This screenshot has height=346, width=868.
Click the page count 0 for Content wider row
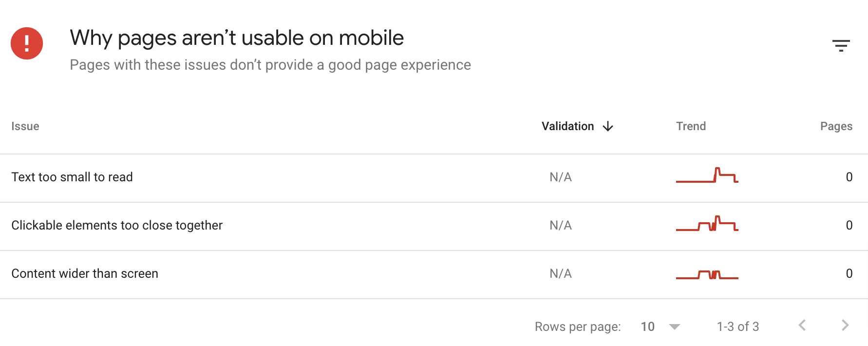tap(849, 273)
